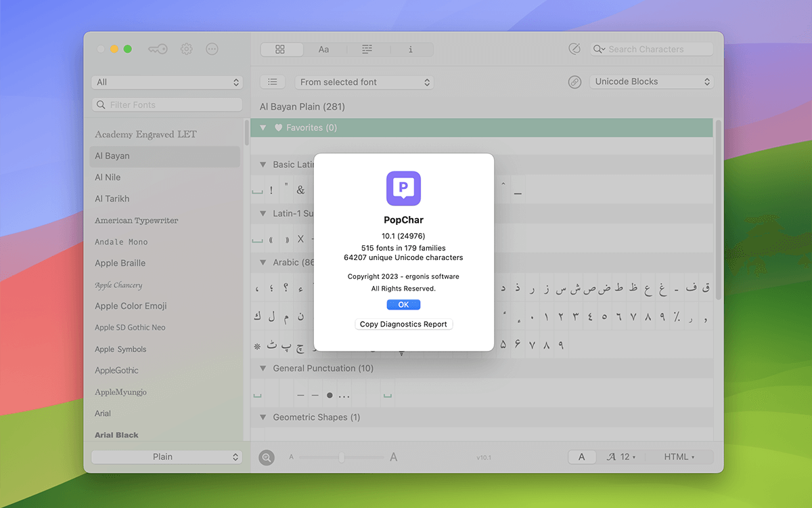Viewport: 812px width, 508px height.
Task: Open the settings gear in the PopChar toolbar
Action: (187, 49)
